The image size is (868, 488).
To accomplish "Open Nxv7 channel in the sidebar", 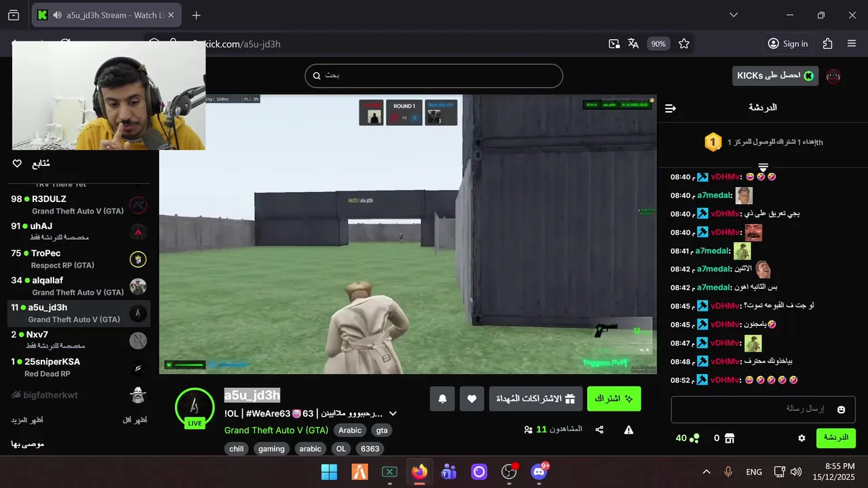I will tap(79, 340).
